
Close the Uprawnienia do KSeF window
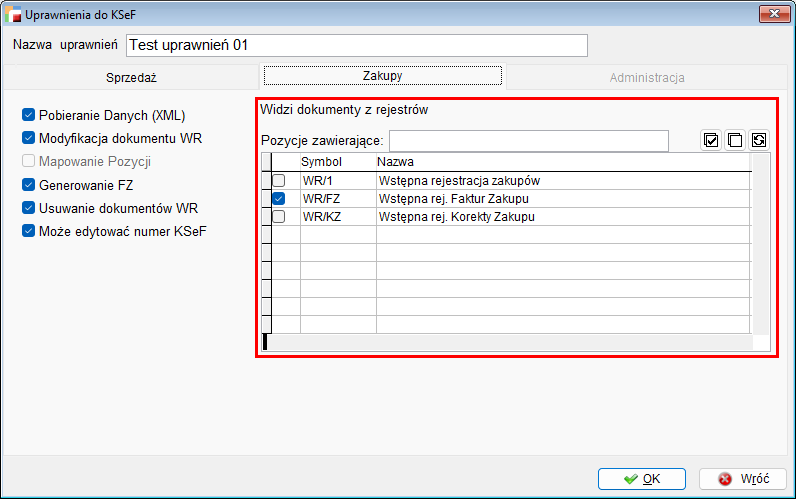(770, 14)
